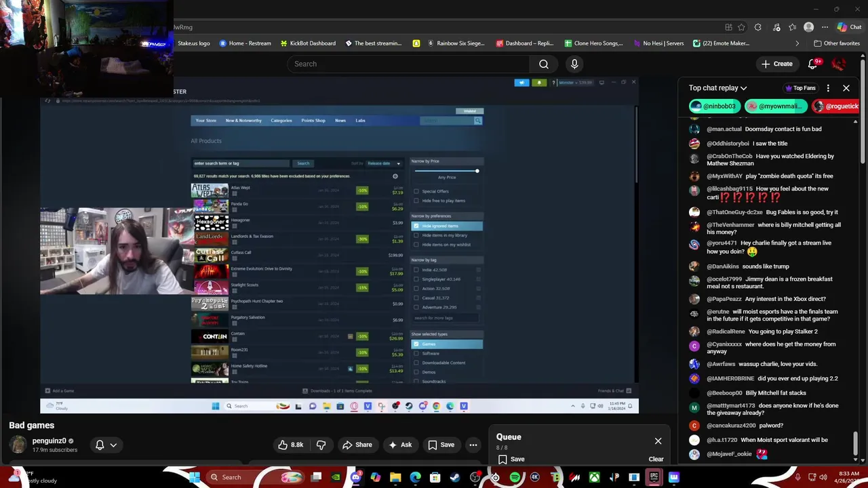Select the @myownmali chat chip
This screenshot has height=488, width=868.
tap(777, 106)
